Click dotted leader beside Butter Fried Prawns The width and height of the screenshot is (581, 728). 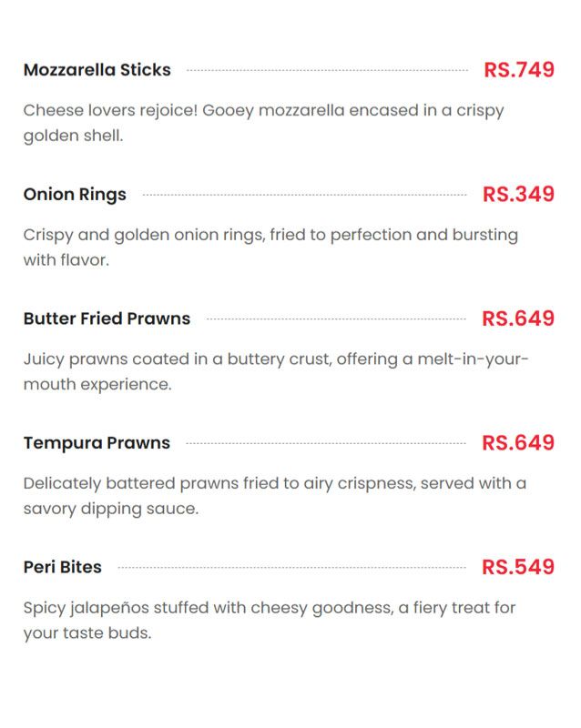(336, 319)
